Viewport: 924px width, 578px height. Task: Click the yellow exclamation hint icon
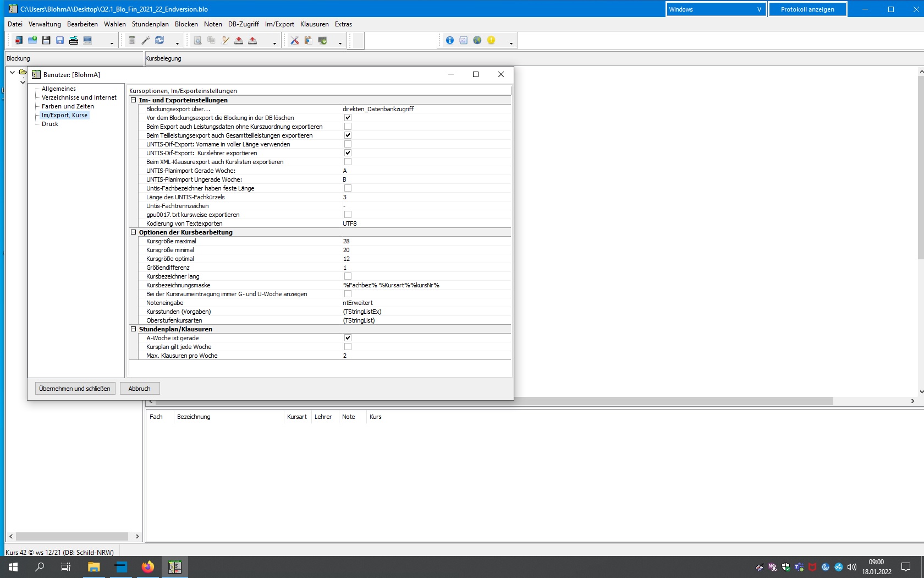click(491, 40)
